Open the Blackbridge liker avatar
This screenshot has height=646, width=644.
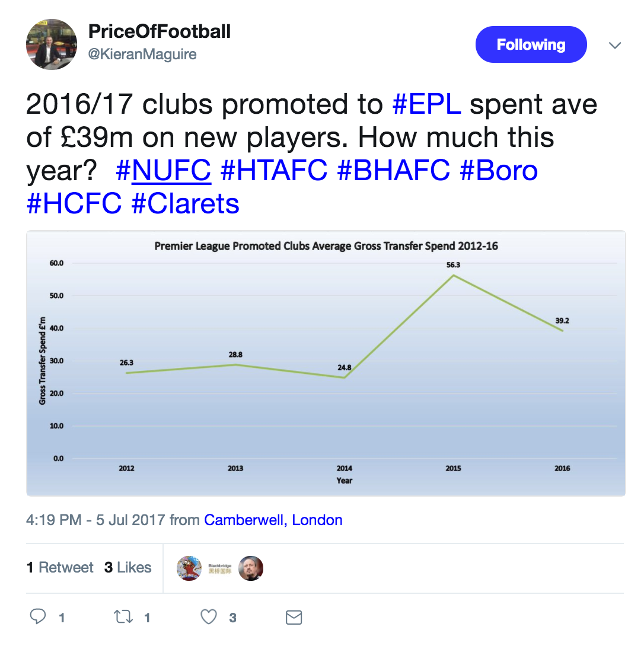coord(220,568)
